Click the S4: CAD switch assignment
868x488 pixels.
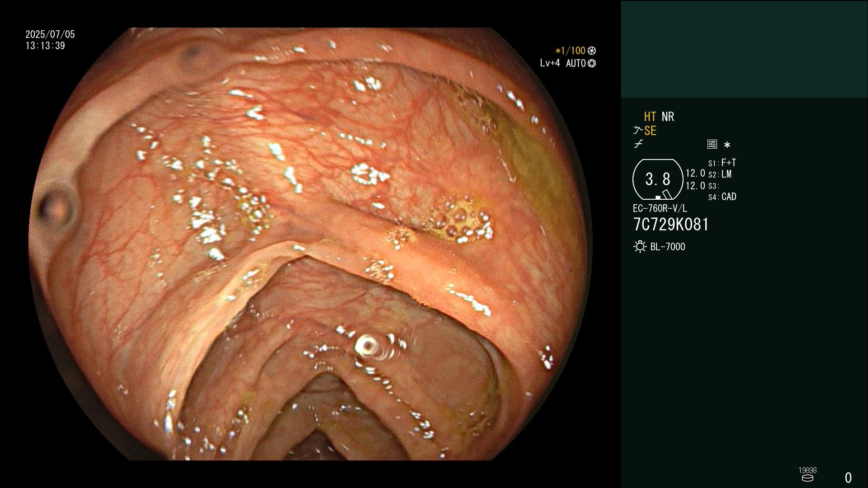tap(722, 197)
